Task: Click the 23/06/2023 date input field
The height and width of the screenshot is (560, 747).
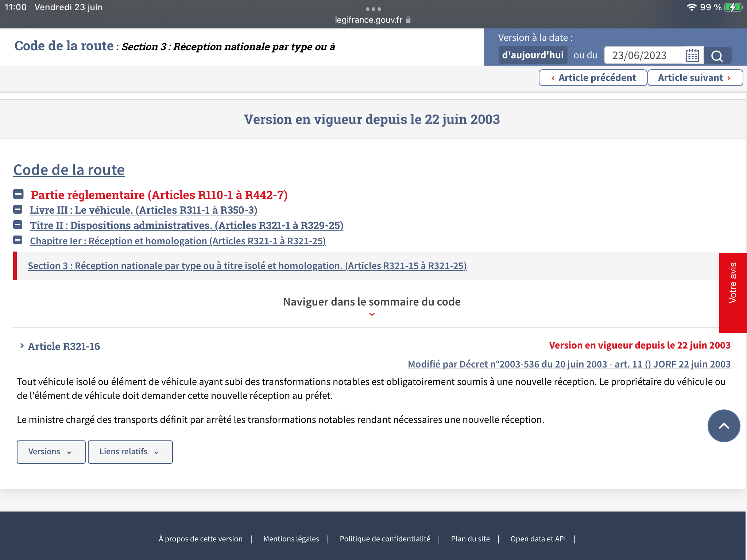Action: point(644,55)
